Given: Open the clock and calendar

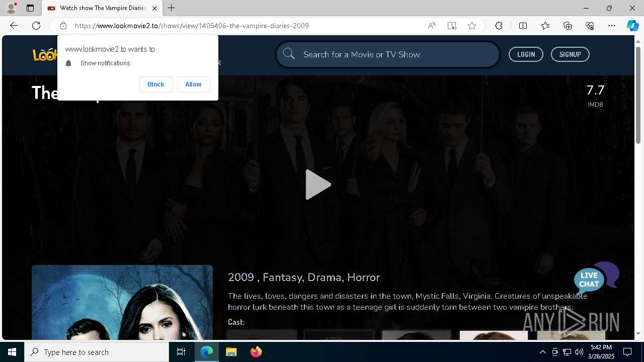Looking at the screenshot, I should tap(601, 352).
